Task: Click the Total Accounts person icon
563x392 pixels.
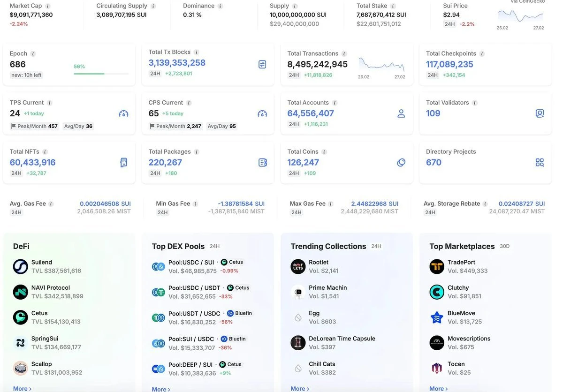Action: point(401,113)
